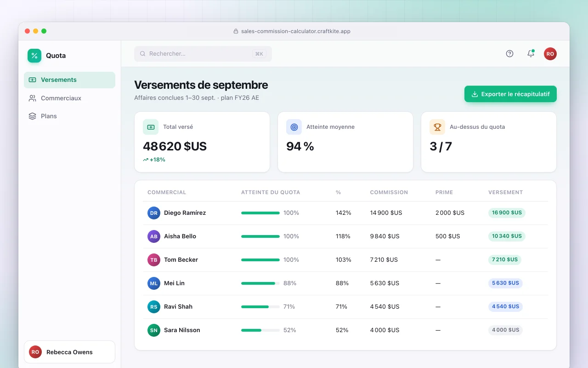Click the RO avatar in top bar
Screen dimensions: 588x368
pos(550,54)
